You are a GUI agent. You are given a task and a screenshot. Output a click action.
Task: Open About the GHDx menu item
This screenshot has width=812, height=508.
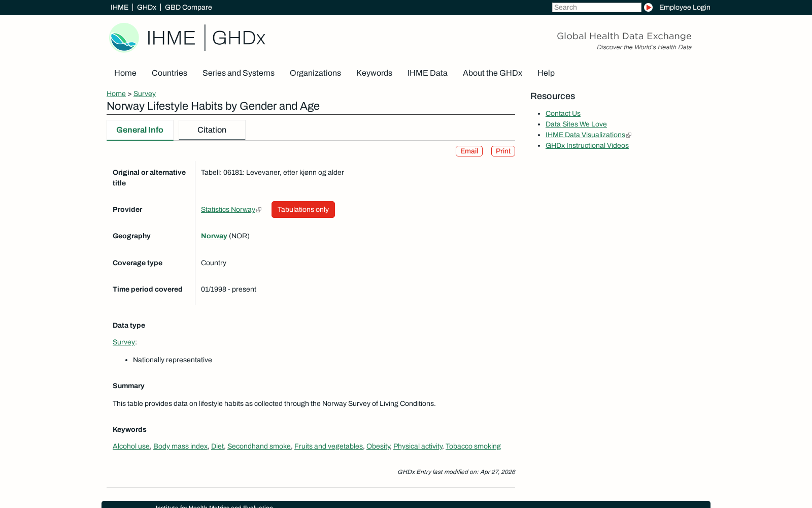tap(492, 73)
